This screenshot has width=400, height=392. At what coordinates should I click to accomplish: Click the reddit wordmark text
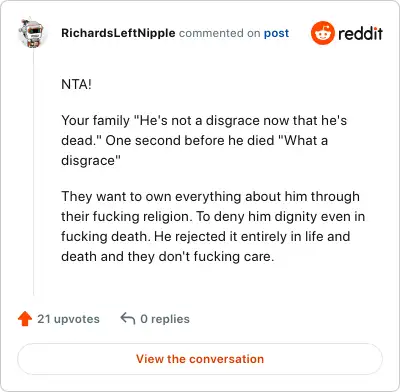[x=360, y=33]
